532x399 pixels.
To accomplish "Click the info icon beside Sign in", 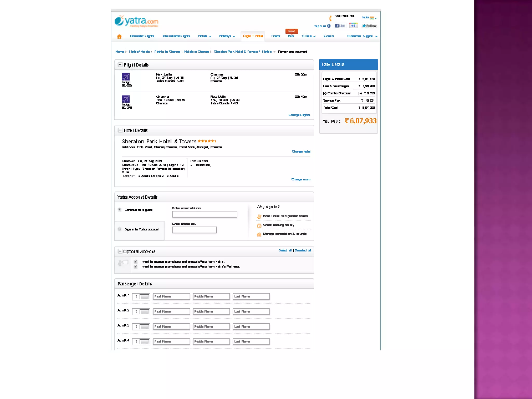I will (x=329, y=26).
